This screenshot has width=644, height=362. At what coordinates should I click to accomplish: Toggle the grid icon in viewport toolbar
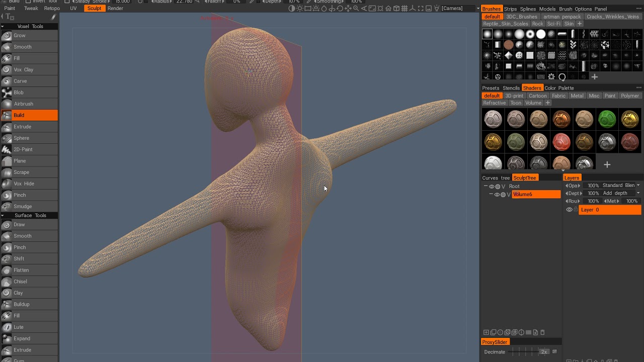coord(404,9)
